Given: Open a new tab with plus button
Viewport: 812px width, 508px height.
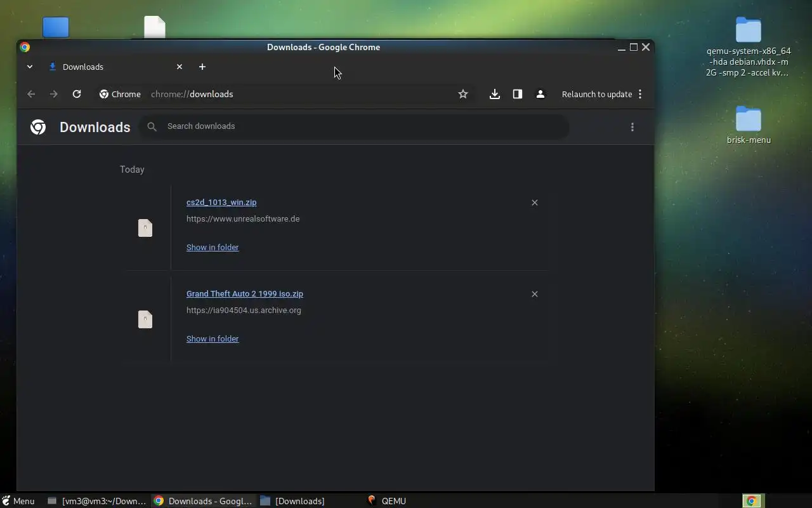Looking at the screenshot, I should (202, 67).
